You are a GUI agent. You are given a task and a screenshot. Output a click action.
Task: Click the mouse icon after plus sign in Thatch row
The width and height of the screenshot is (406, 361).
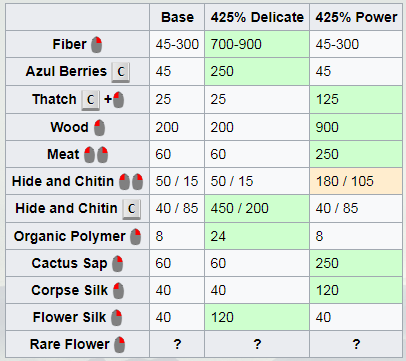click(118, 100)
